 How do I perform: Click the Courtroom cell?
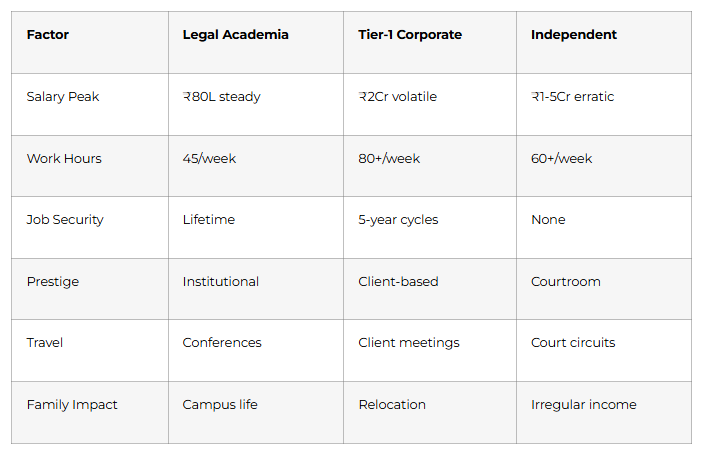coord(566,282)
